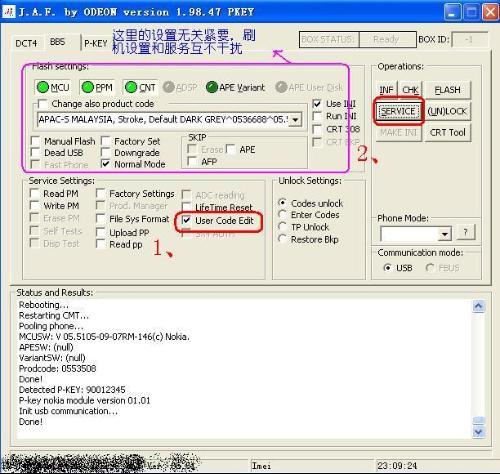
Task: Click the scroll down arrow in results
Action: (x=478, y=432)
